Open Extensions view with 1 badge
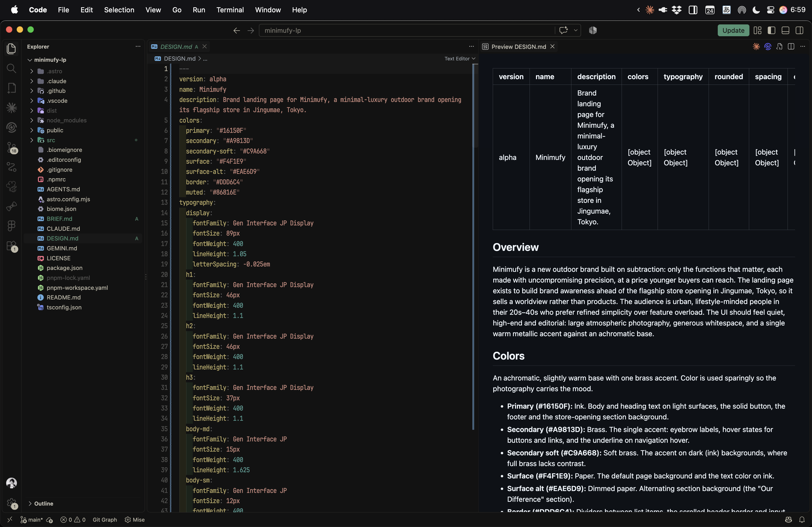This screenshot has height=527, width=812. 11,246
